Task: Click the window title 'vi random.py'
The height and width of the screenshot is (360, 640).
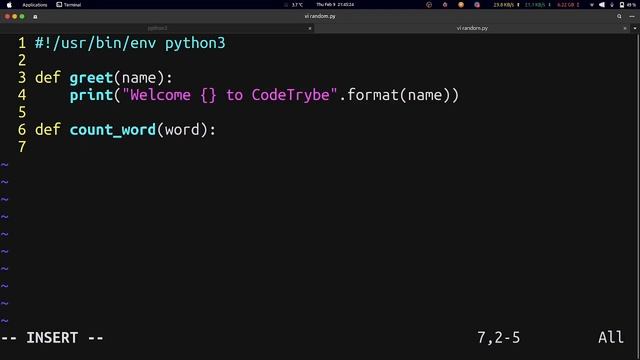Action: 320,16
